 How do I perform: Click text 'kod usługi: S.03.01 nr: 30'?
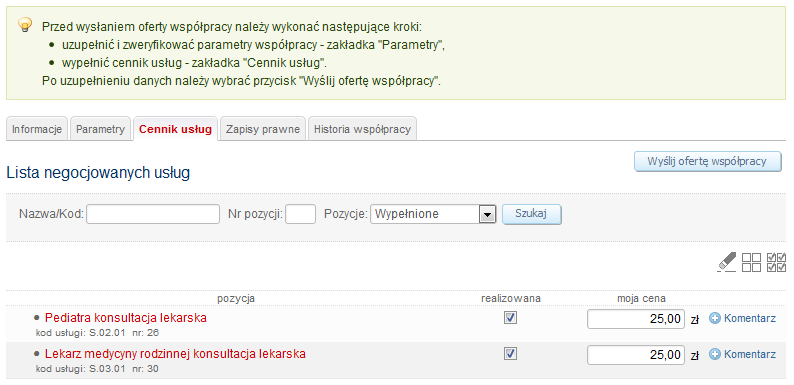point(97,369)
